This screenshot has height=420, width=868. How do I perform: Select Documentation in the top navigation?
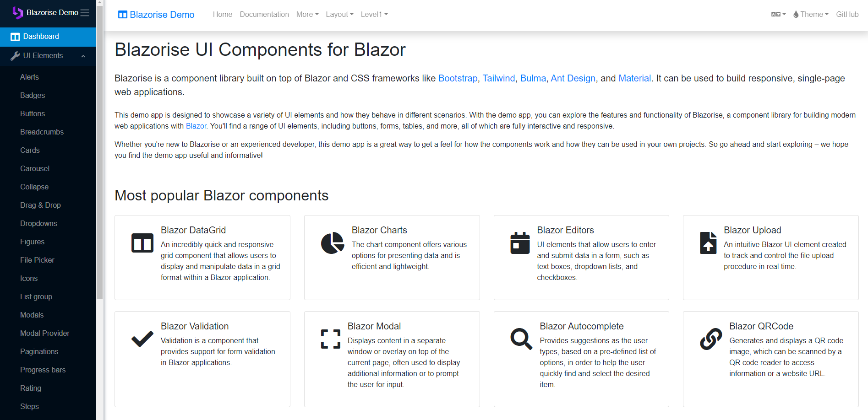pos(264,14)
